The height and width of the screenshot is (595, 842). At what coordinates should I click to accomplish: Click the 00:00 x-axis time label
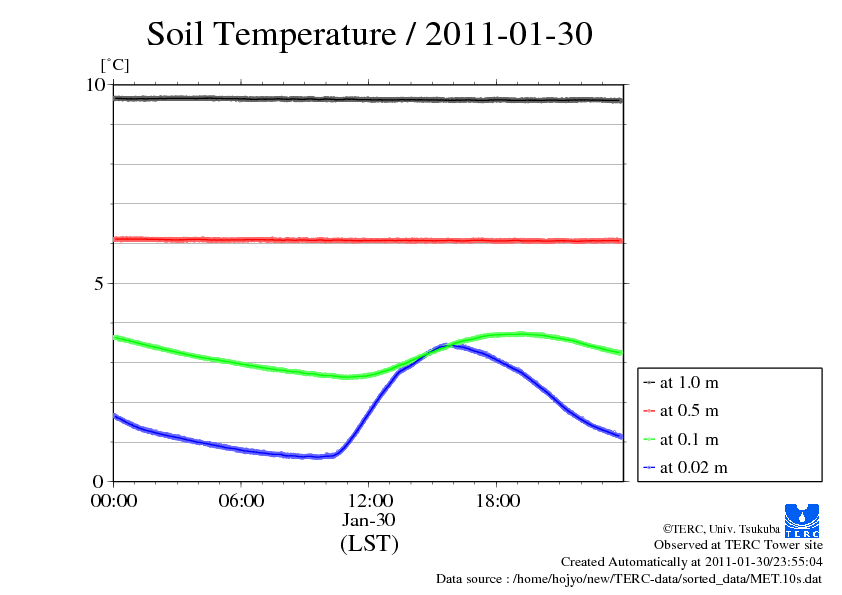point(114,501)
